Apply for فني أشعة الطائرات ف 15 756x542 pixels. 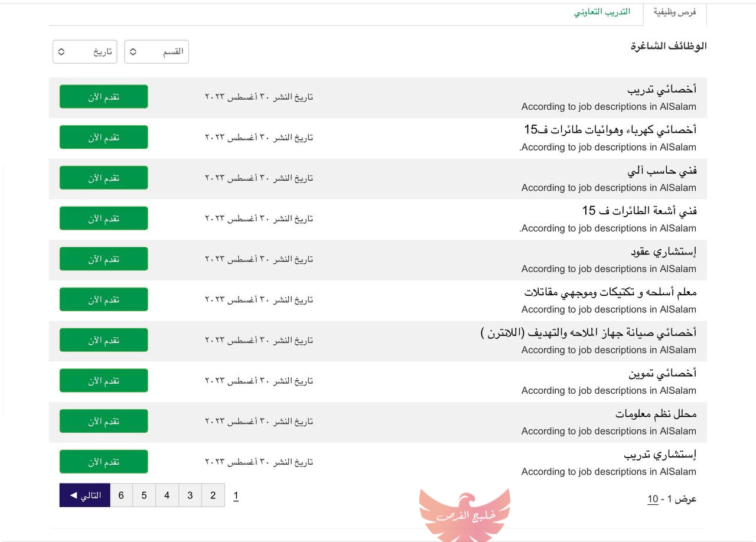(x=103, y=218)
